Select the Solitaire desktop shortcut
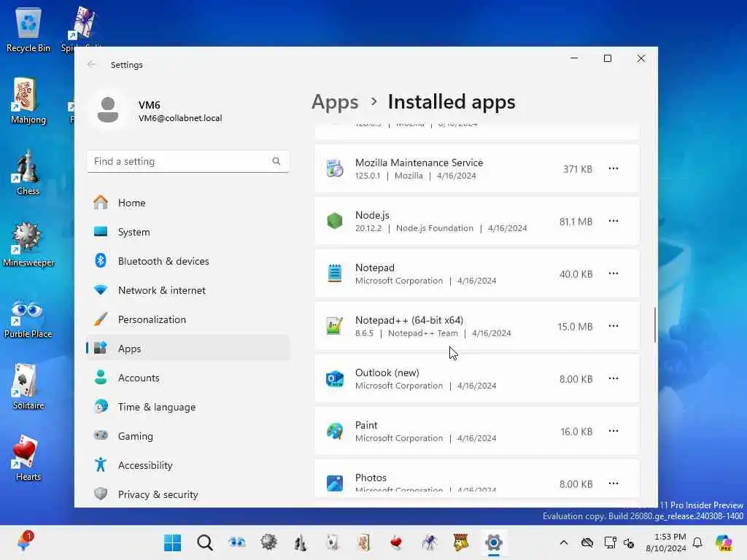This screenshot has width=747, height=560. pos(28,386)
